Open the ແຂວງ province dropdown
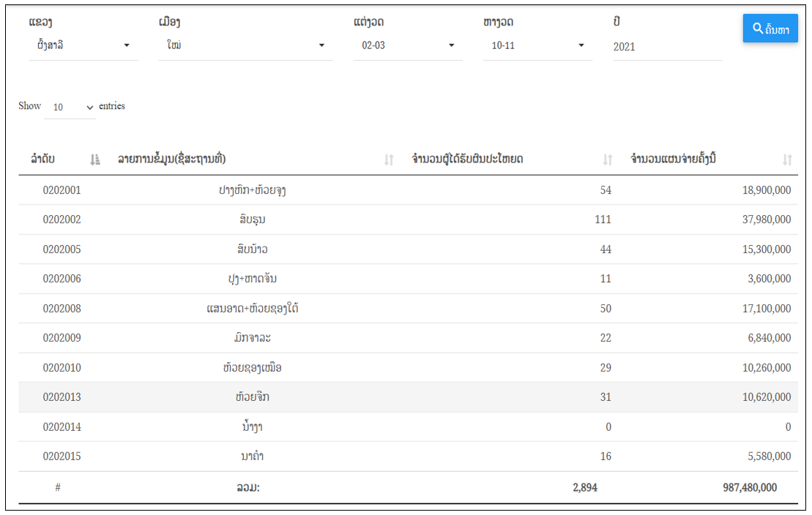 pos(83,45)
